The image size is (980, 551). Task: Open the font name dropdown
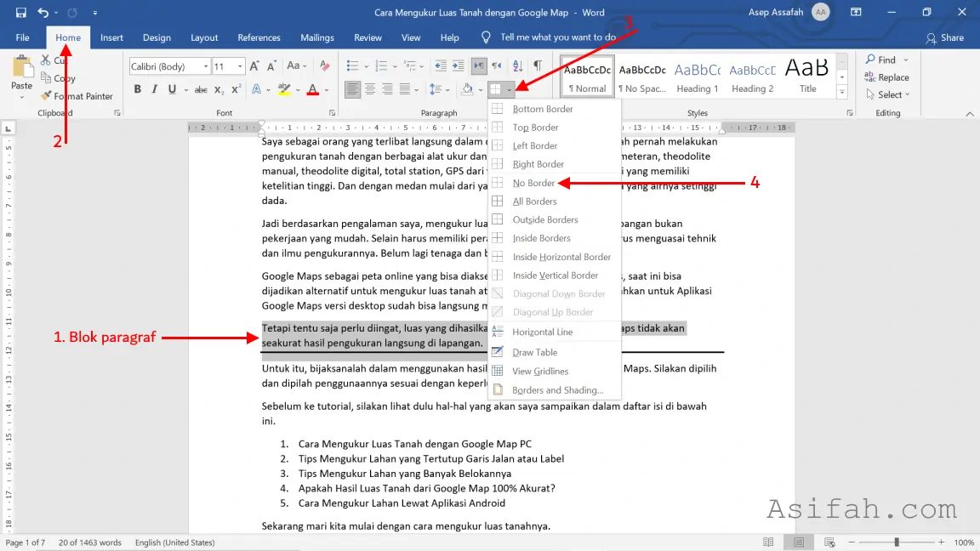206,66
